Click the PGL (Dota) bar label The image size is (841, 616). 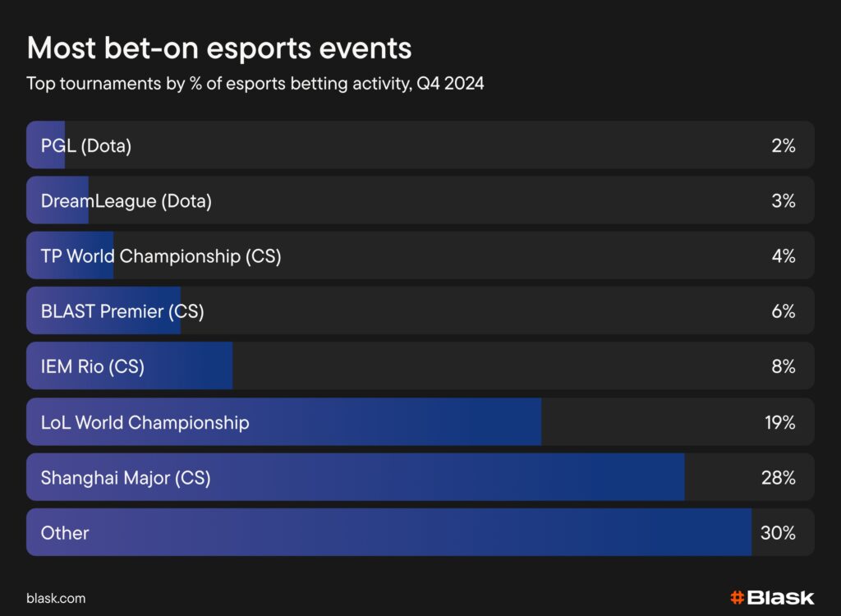tap(86, 146)
